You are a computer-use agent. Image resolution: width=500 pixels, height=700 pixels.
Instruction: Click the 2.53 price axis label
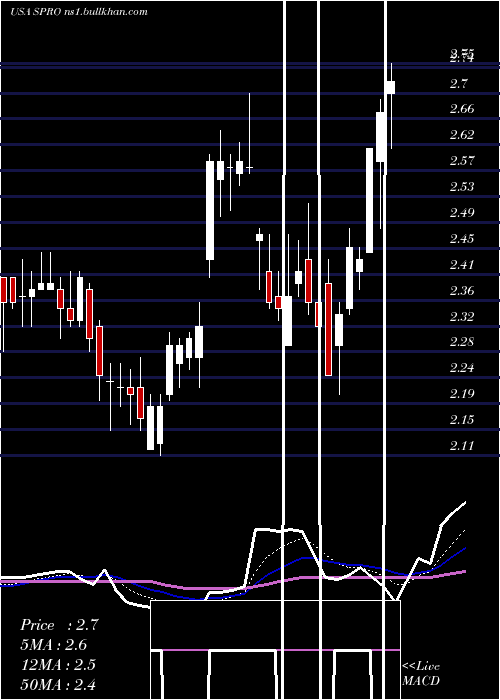[x=462, y=187]
